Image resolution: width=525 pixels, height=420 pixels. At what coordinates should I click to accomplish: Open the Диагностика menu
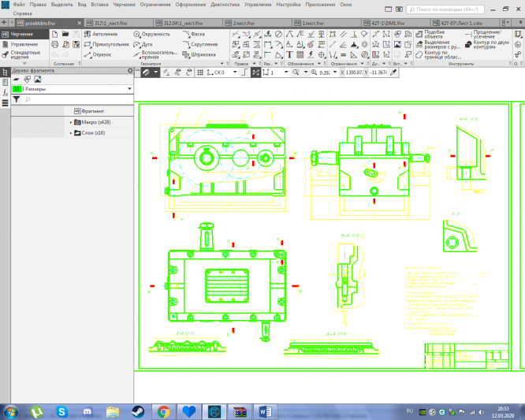pos(225,4)
